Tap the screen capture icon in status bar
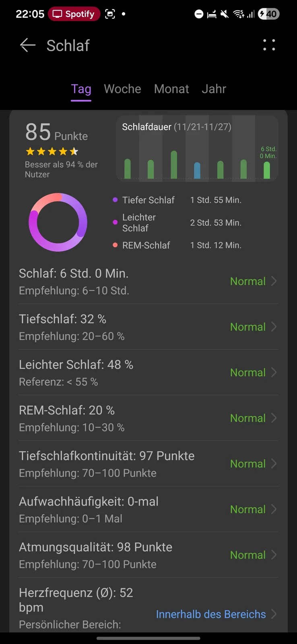The height and width of the screenshot is (644, 297). 110,14
